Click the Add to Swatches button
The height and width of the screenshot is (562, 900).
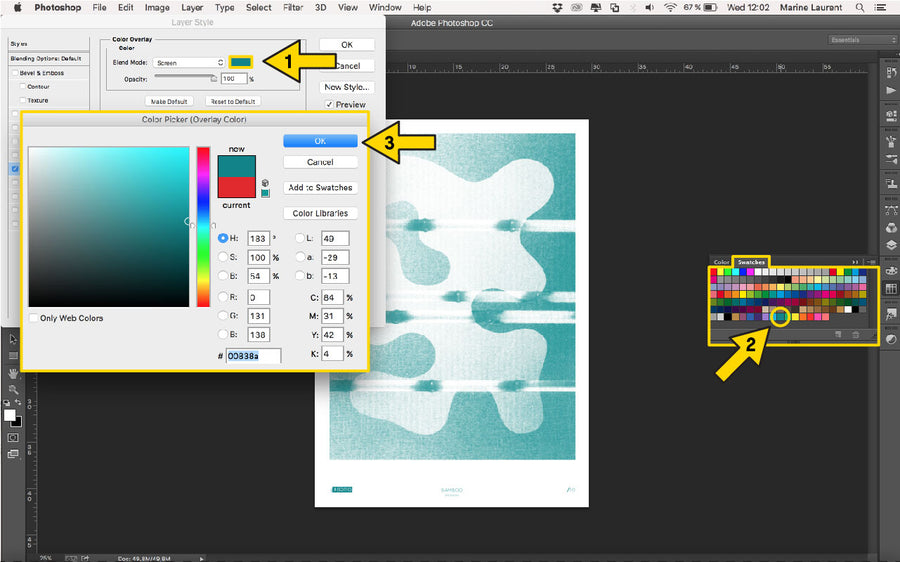click(x=320, y=187)
